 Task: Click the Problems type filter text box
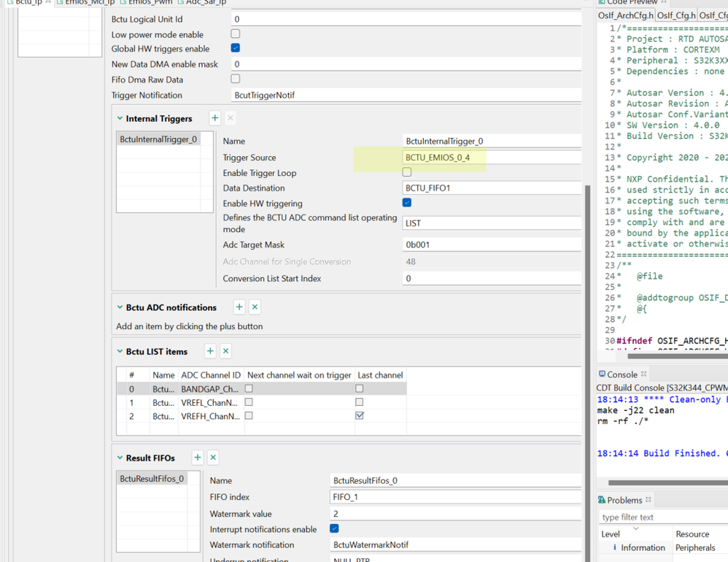point(663,517)
